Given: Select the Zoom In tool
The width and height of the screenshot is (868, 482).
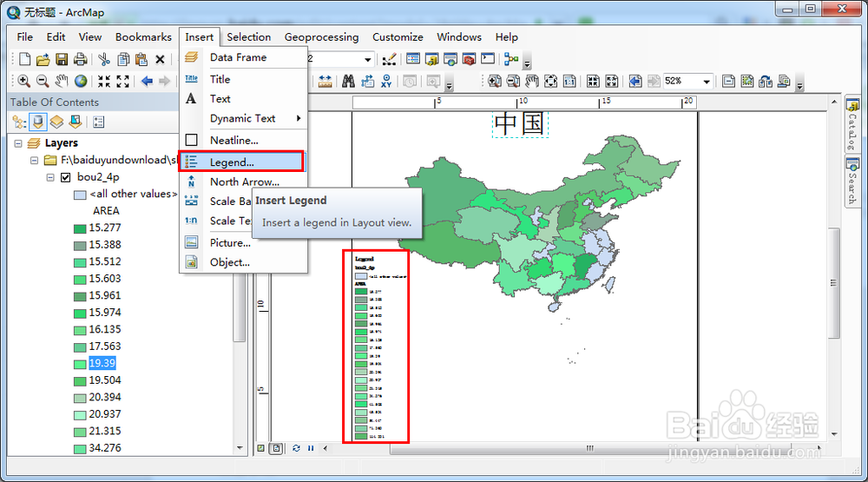Looking at the screenshot, I should tap(23, 82).
